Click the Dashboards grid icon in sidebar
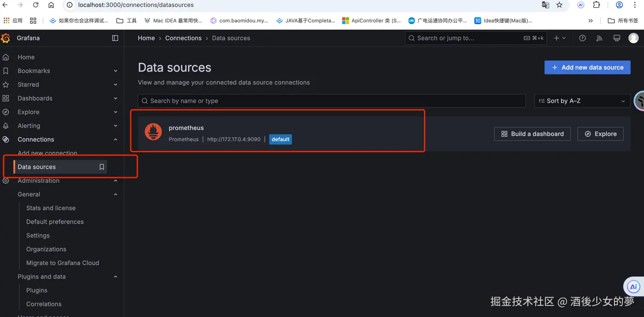The image size is (644, 317). coord(6,98)
